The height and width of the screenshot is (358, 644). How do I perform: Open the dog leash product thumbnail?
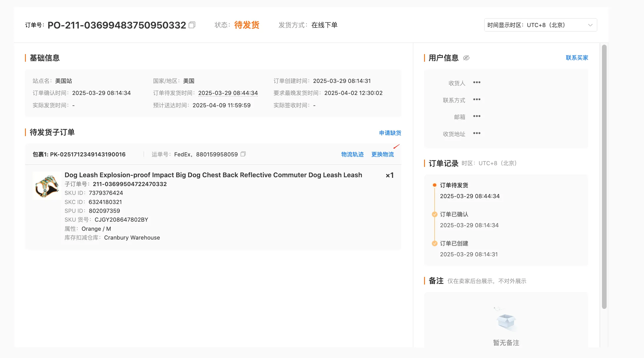(47, 186)
